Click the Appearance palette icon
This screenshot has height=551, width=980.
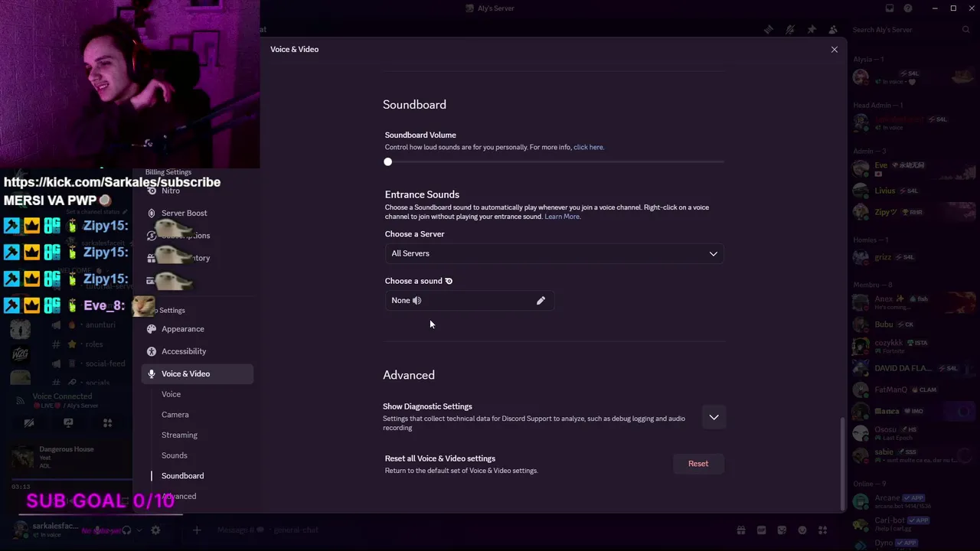coord(152,329)
